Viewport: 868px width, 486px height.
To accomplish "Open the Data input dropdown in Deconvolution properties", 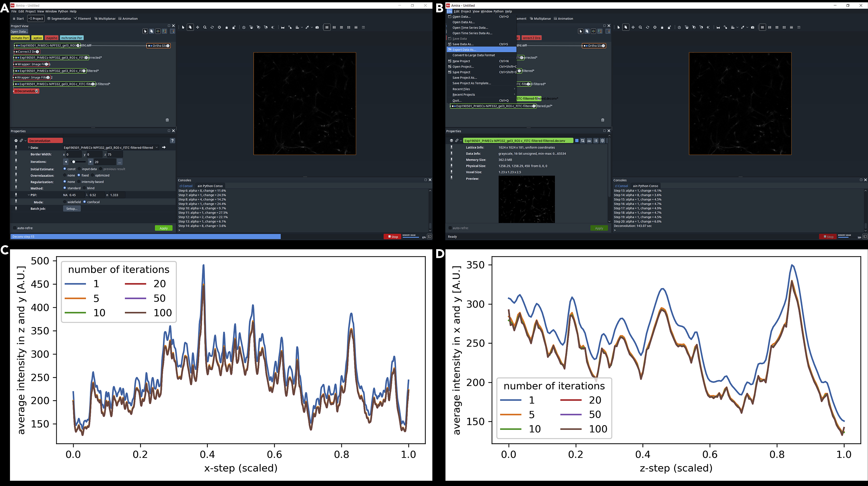I will (x=157, y=147).
